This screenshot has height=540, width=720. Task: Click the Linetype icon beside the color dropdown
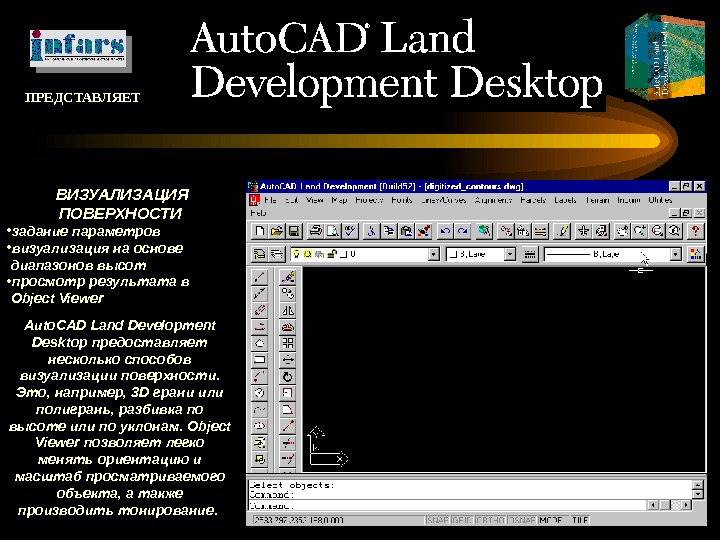[x=529, y=254]
